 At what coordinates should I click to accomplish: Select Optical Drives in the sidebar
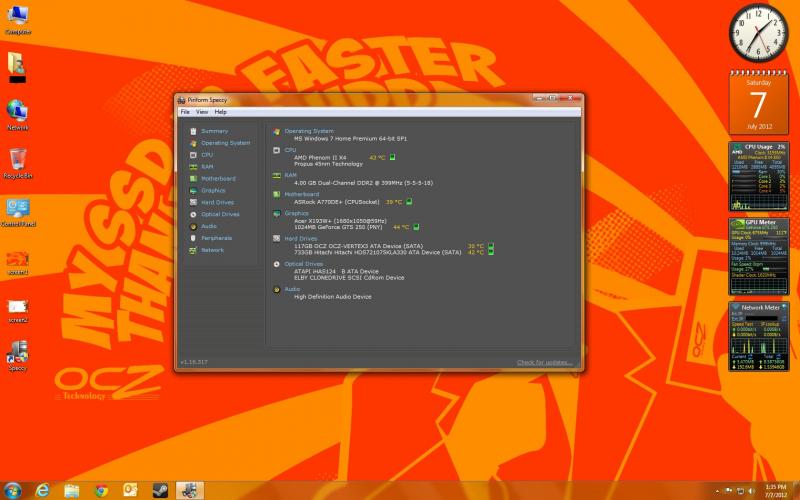(x=220, y=214)
